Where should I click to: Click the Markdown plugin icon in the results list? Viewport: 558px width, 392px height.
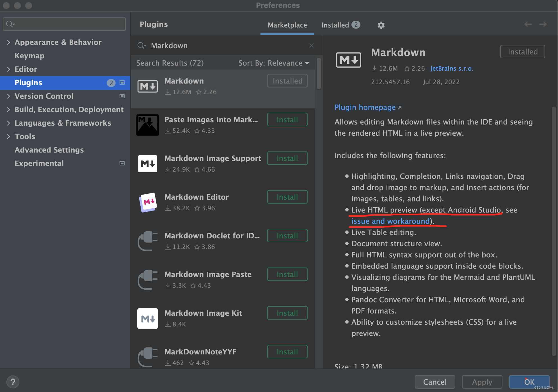click(x=147, y=86)
